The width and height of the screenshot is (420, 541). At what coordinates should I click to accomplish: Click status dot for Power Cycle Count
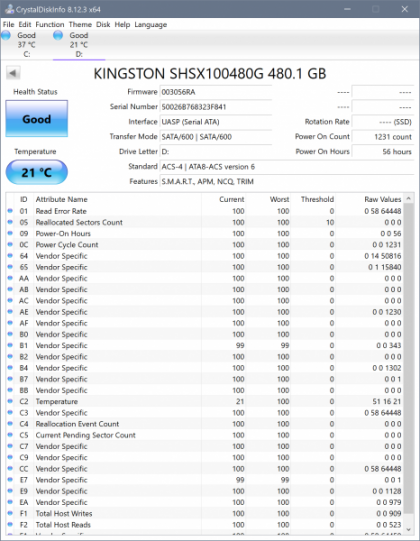(x=10, y=244)
